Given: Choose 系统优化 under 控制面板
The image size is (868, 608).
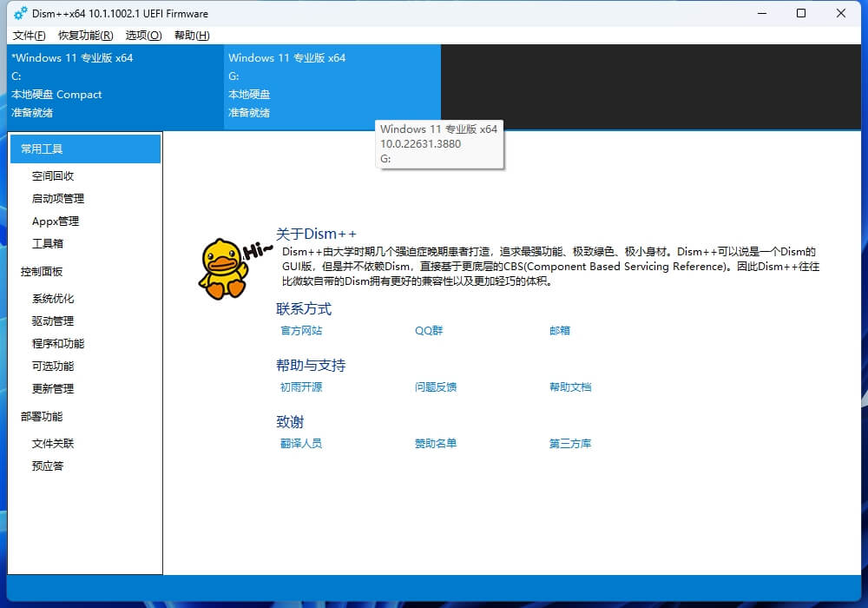Looking at the screenshot, I should [x=53, y=299].
